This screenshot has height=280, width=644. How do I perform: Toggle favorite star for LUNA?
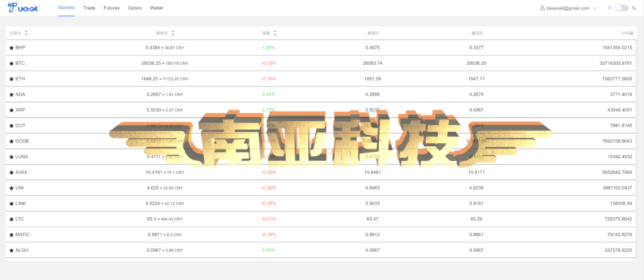(x=11, y=157)
